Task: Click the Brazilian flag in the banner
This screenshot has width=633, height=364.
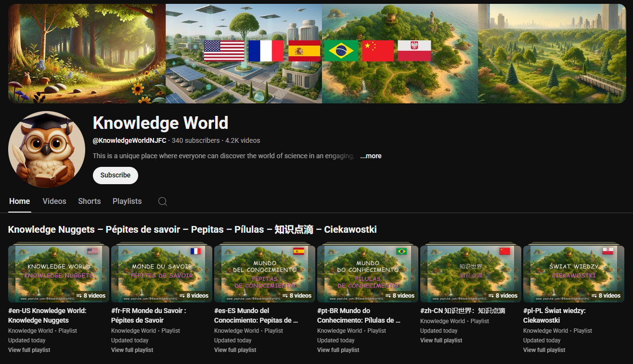Action: coord(341,51)
